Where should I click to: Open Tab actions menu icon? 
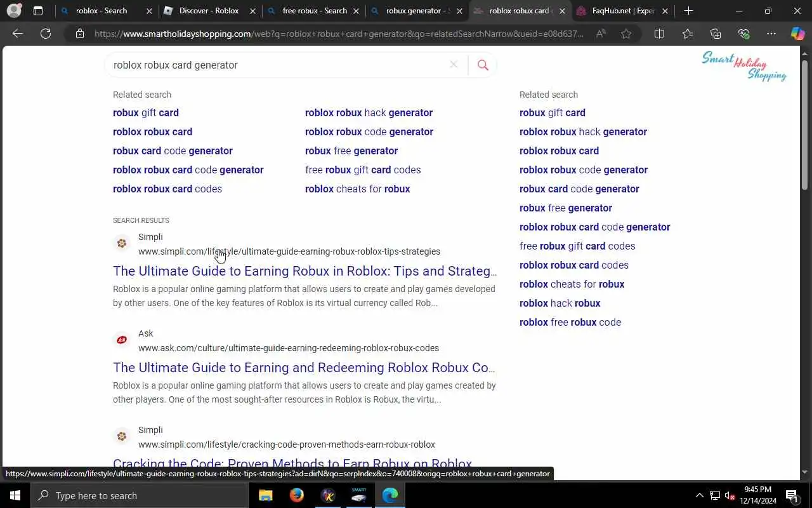pyautogui.click(x=38, y=11)
